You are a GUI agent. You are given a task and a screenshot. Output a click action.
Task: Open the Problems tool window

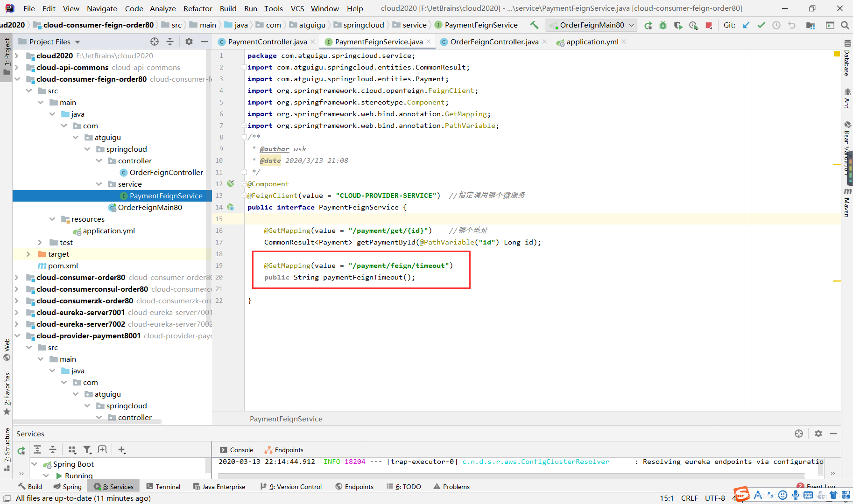[x=451, y=487]
